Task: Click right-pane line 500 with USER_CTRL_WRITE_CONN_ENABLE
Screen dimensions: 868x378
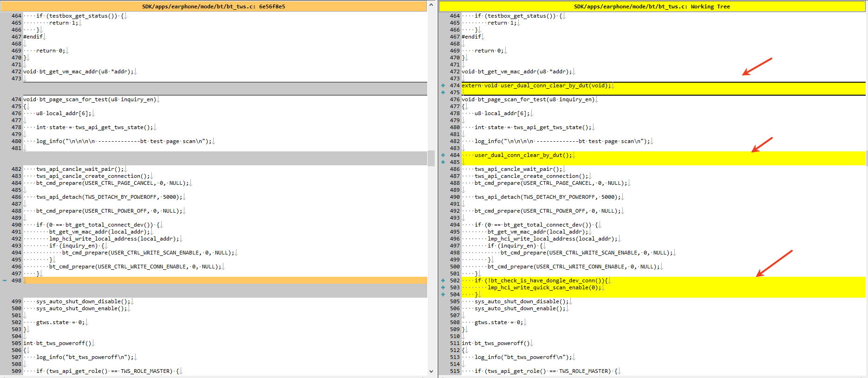Action: [574, 267]
